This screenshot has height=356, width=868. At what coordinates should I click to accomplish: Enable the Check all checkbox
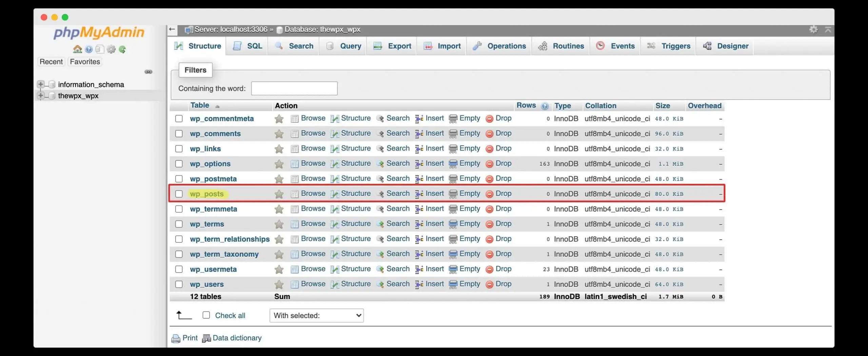coord(205,315)
